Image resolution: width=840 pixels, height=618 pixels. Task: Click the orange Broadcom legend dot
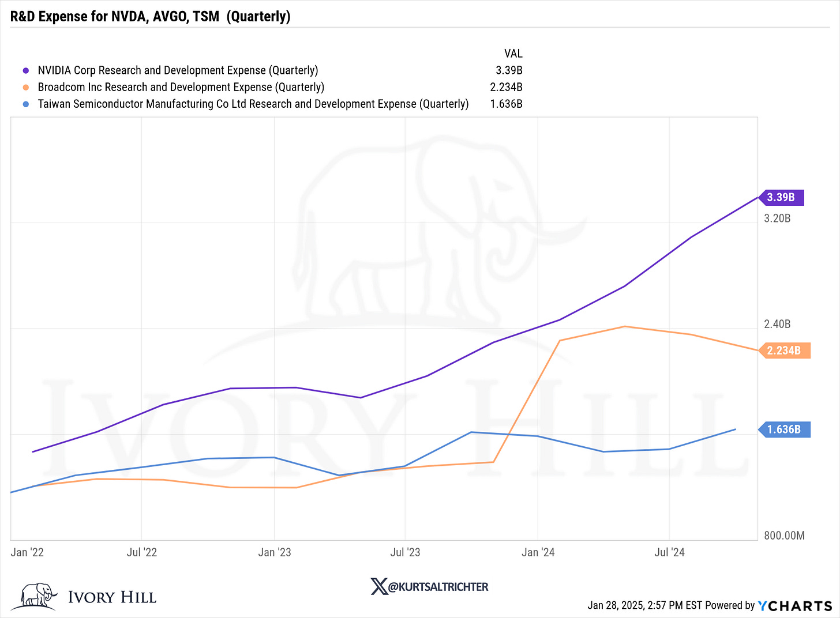coord(25,88)
